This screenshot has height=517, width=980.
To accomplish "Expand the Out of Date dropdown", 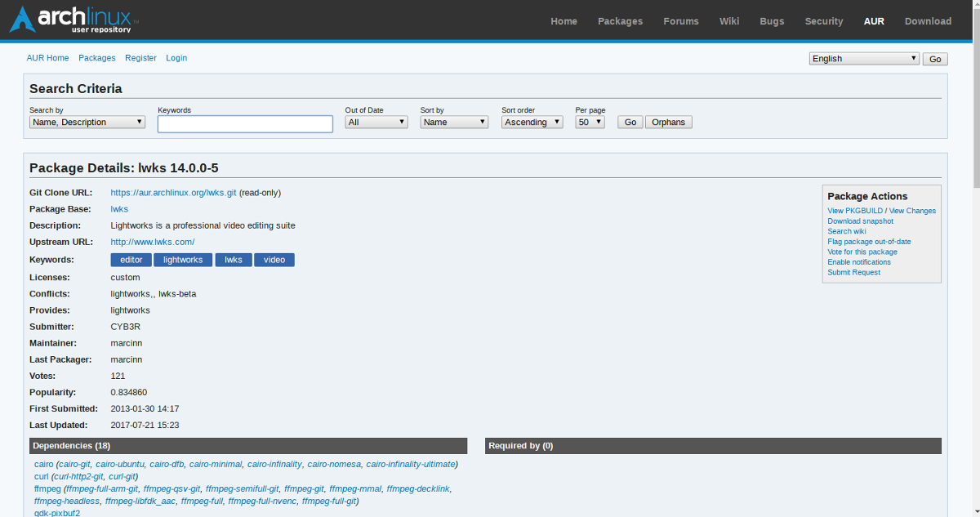I will (376, 123).
